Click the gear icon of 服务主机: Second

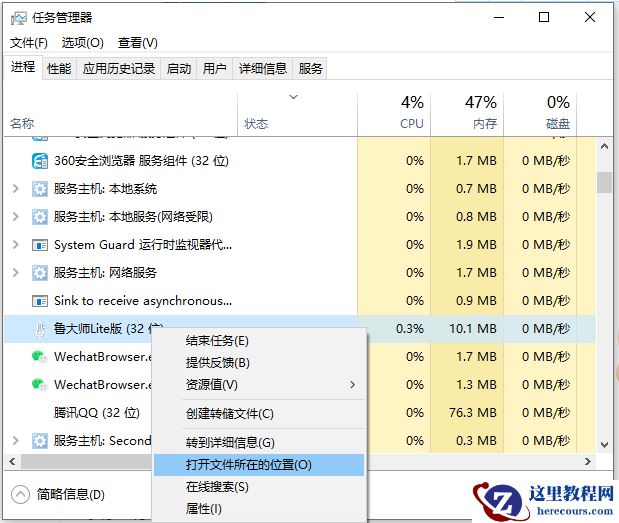40,441
